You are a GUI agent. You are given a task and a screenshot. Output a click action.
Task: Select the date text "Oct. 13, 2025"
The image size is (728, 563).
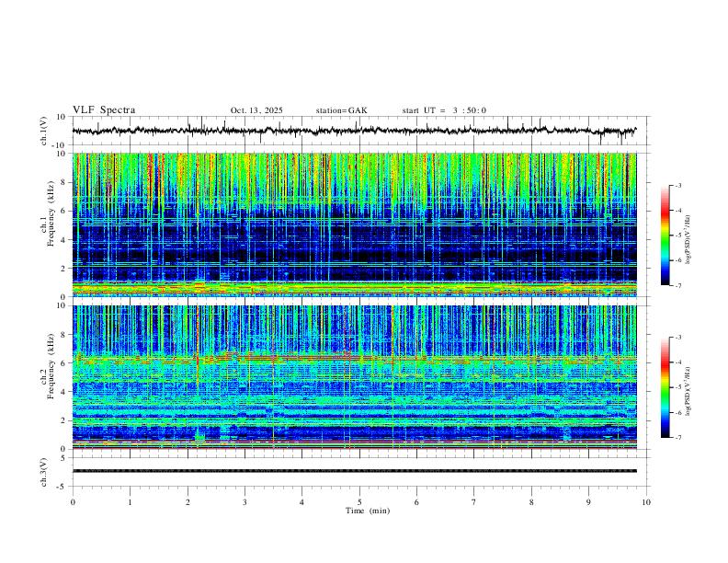pos(256,110)
